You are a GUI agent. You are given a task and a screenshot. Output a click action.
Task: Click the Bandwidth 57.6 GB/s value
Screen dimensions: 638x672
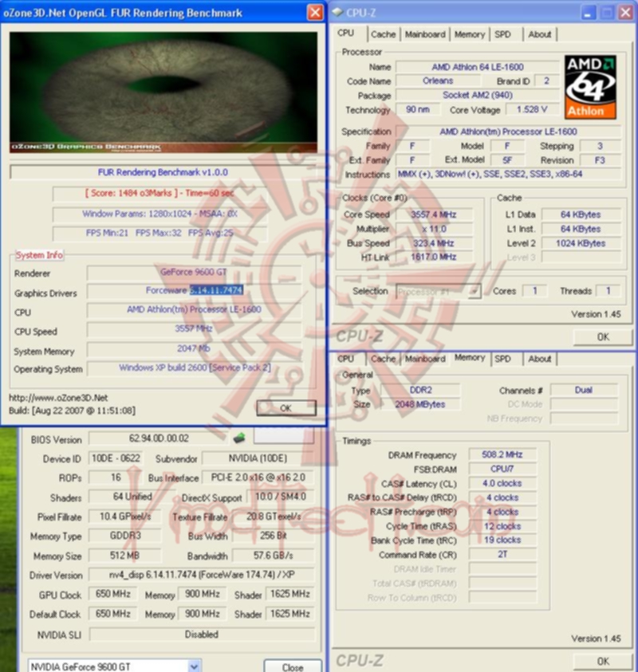(x=273, y=556)
